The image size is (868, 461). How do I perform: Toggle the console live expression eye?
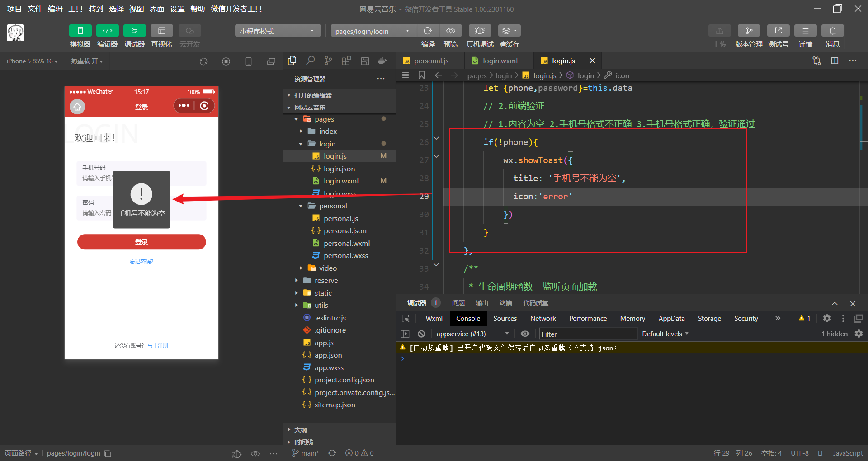pyautogui.click(x=525, y=334)
